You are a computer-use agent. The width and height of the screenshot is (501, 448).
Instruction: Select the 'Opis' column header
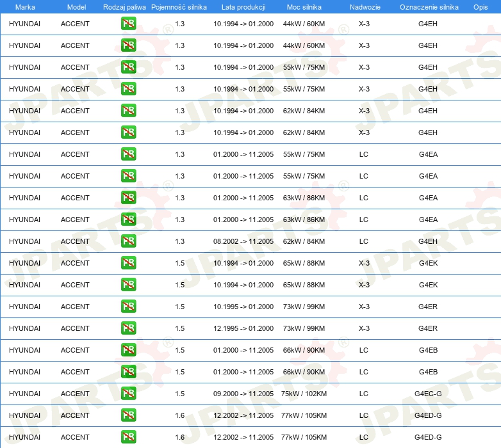coord(480,7)
